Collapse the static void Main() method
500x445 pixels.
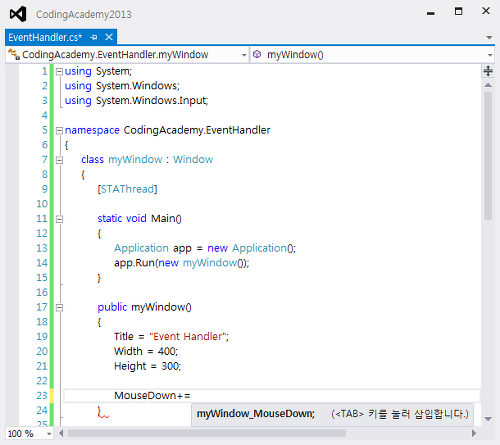click(x=59, y=219)
